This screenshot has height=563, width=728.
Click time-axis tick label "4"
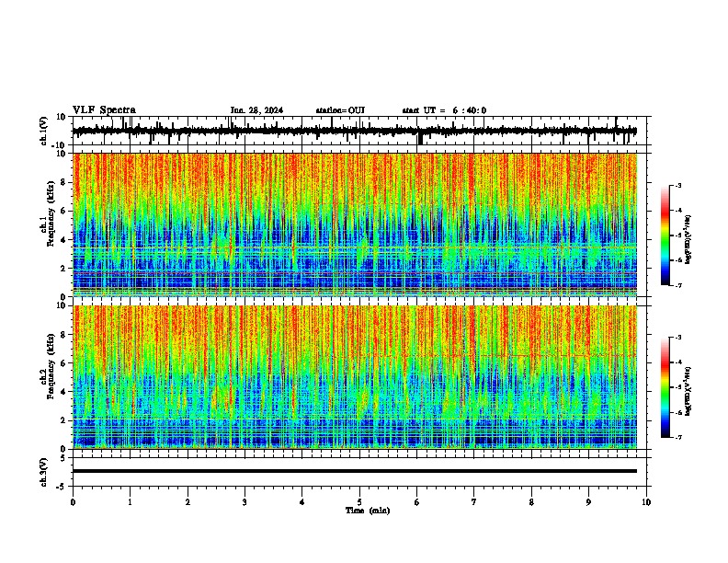(x=302, y=502)
